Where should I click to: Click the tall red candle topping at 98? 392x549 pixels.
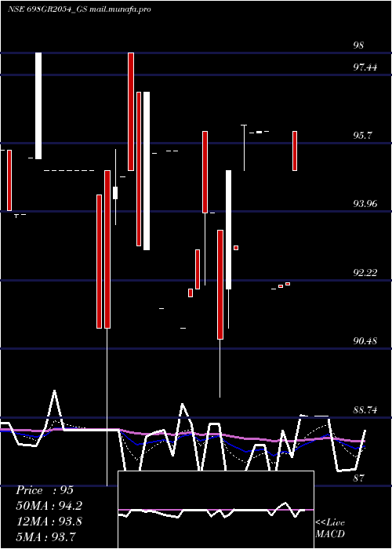131,111
